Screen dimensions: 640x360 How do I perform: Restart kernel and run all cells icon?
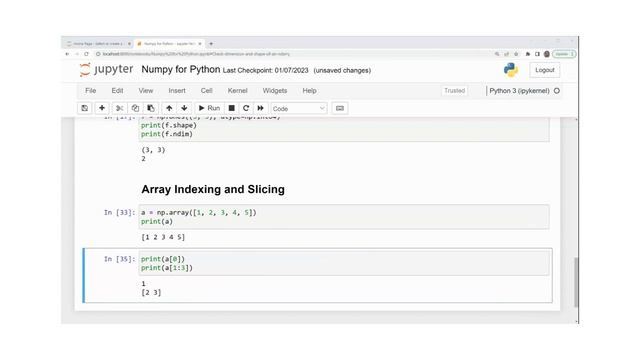click(x=260, y=108)
